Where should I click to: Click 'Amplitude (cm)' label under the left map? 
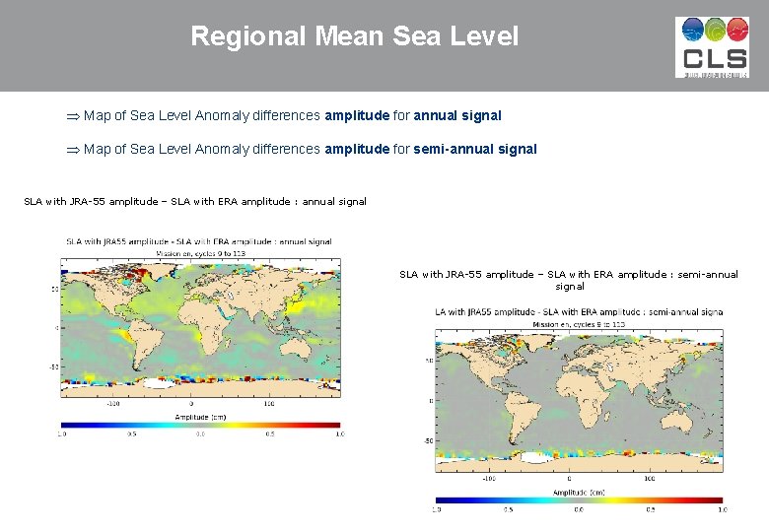point(200,418)
